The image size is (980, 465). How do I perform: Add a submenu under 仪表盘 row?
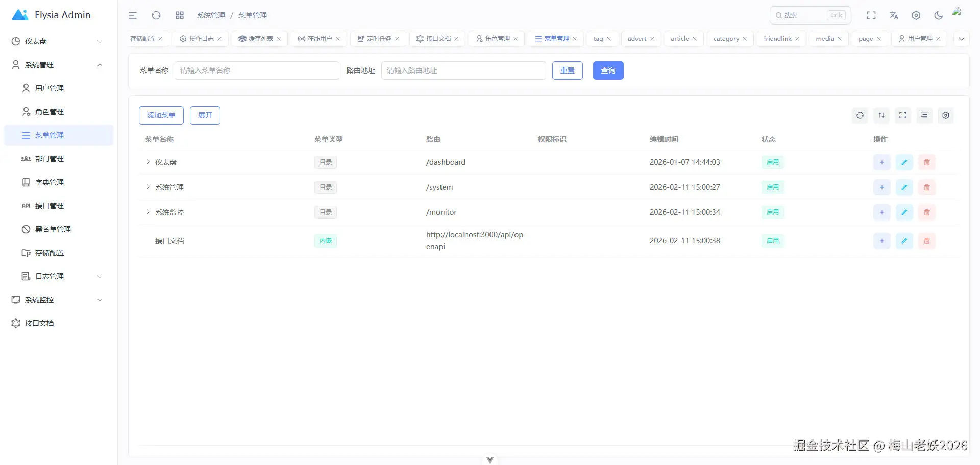pyautogui.click(x=882, y=162)
